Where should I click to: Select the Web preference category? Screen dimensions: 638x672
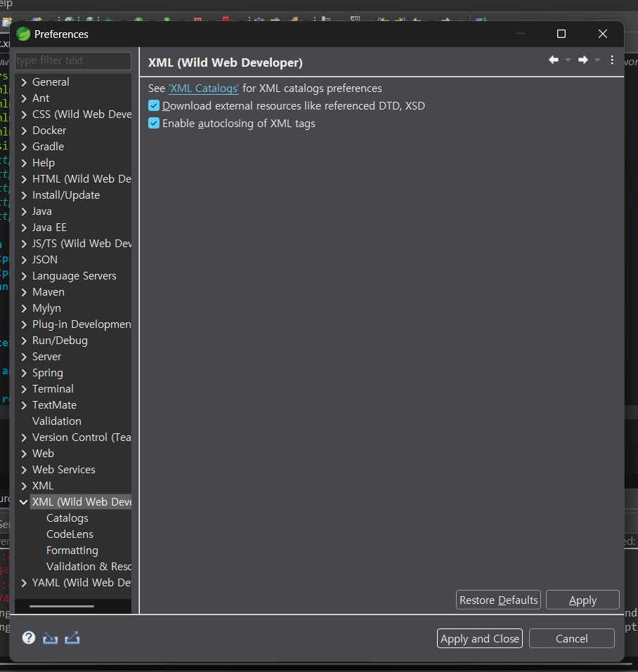pos(44,454)
